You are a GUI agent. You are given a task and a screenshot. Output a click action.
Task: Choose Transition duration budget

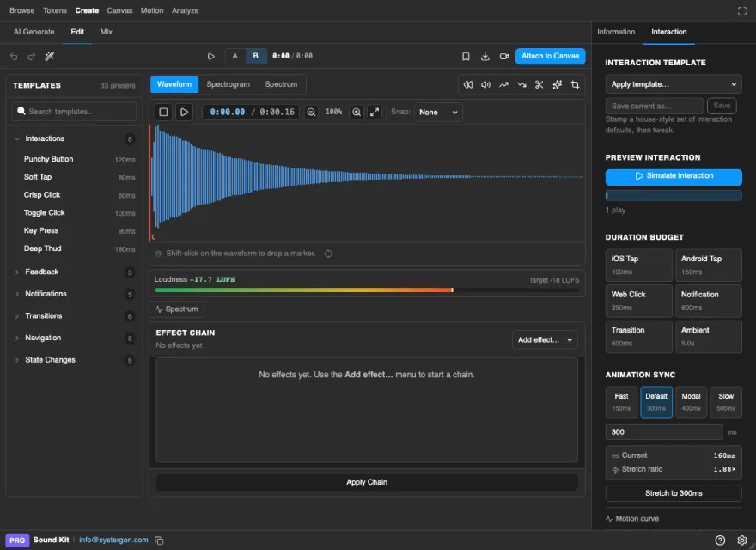click(639, 337)
